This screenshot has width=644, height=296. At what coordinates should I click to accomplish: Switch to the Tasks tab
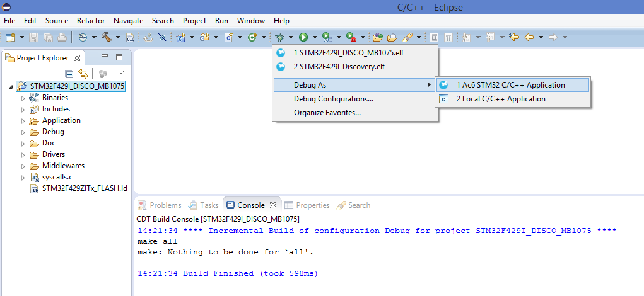(x=203, y=205)
